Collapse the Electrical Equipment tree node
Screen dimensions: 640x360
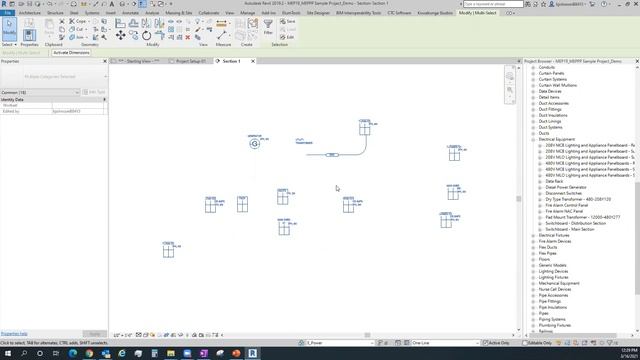tap(533, 140)
